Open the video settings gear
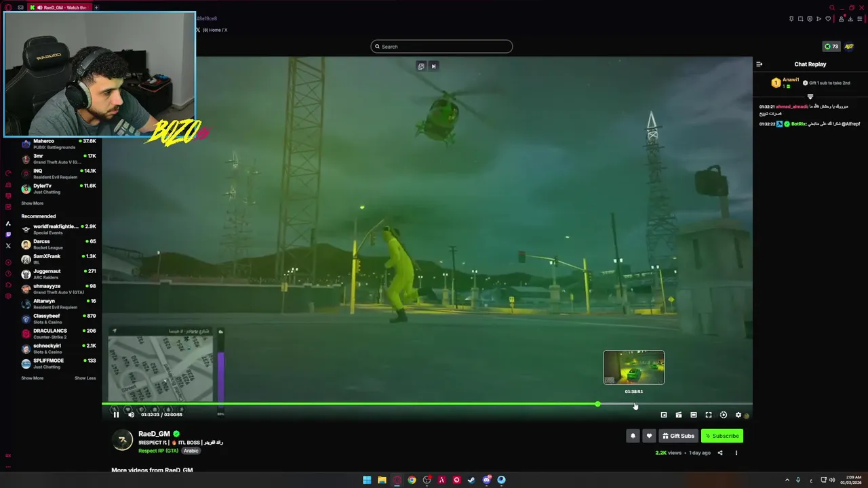The height and width of the screenshot is (488, 868). [x=738, y=415]
